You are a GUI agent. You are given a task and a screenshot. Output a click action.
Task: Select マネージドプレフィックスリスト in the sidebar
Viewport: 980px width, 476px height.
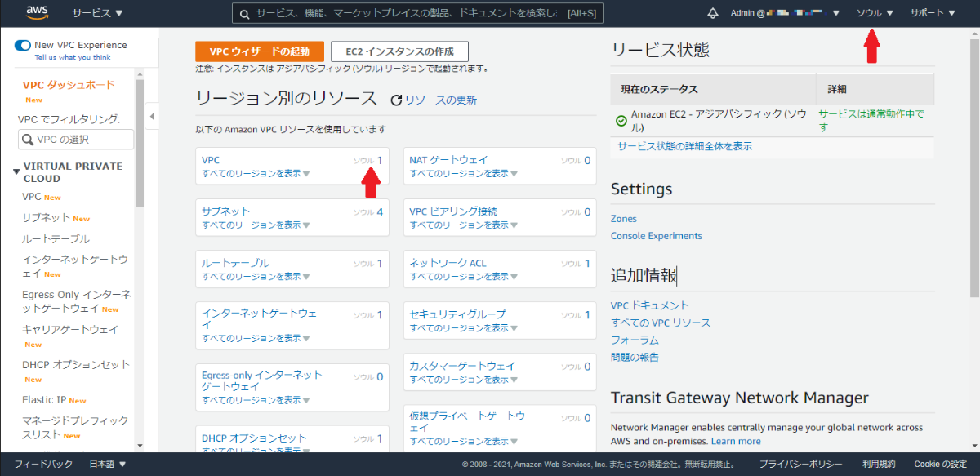pos(75,428)
